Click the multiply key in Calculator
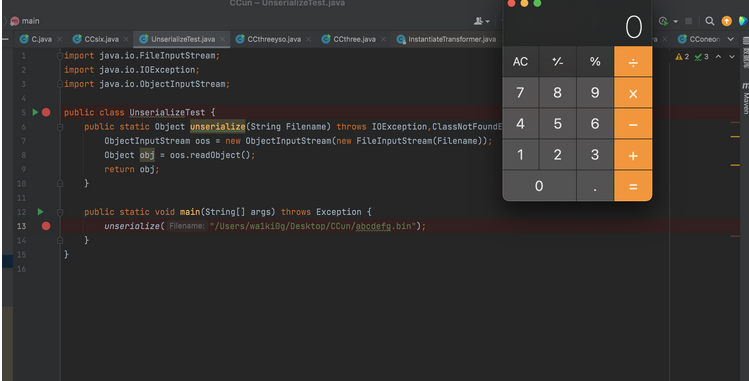 point(633,93)
